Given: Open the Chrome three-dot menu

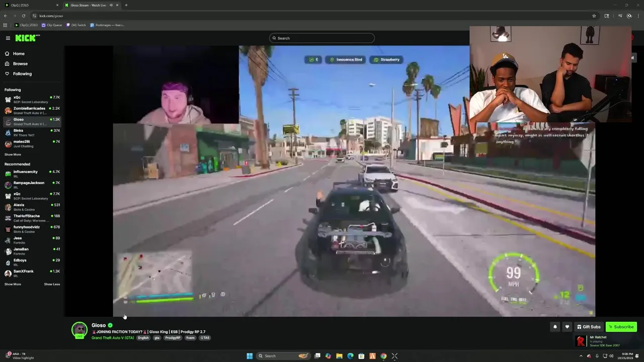Looking at the screenshot, I should (638, 16).
